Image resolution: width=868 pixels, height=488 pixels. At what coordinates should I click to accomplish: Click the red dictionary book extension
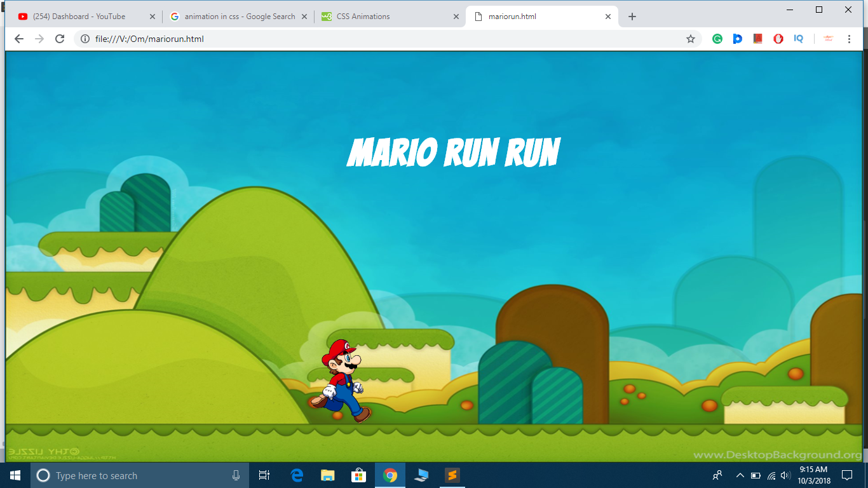[x=758, y=39]
